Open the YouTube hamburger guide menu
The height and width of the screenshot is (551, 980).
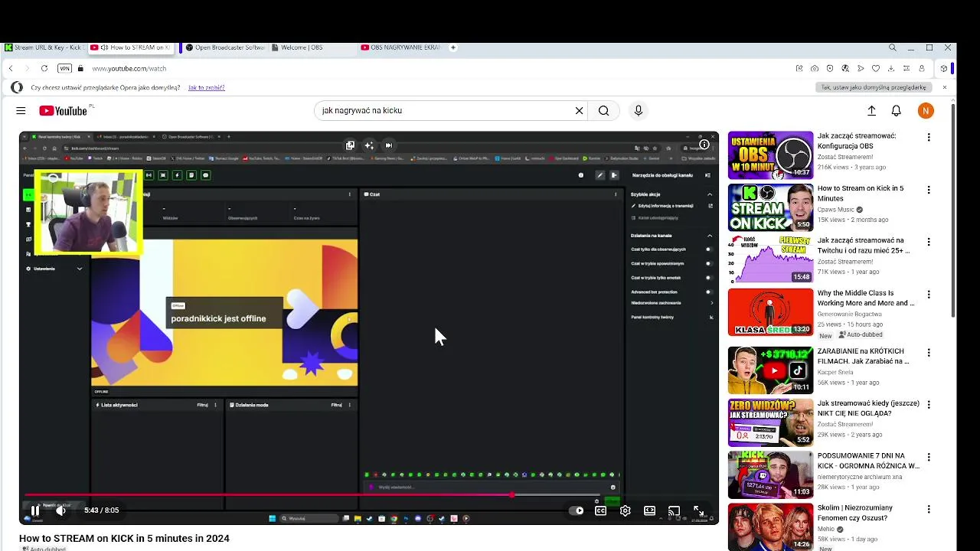pyautogui.click(x=21, y=111)
